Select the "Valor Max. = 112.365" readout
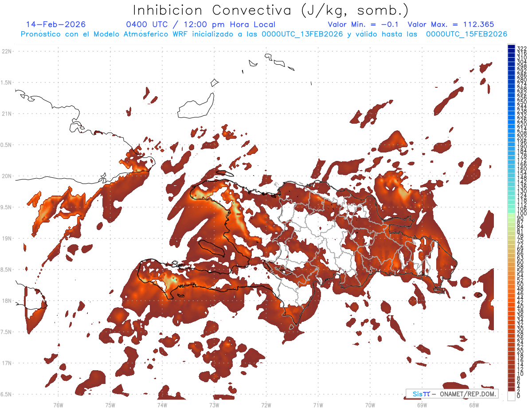The image size is (532, 411). pos(450,24)
